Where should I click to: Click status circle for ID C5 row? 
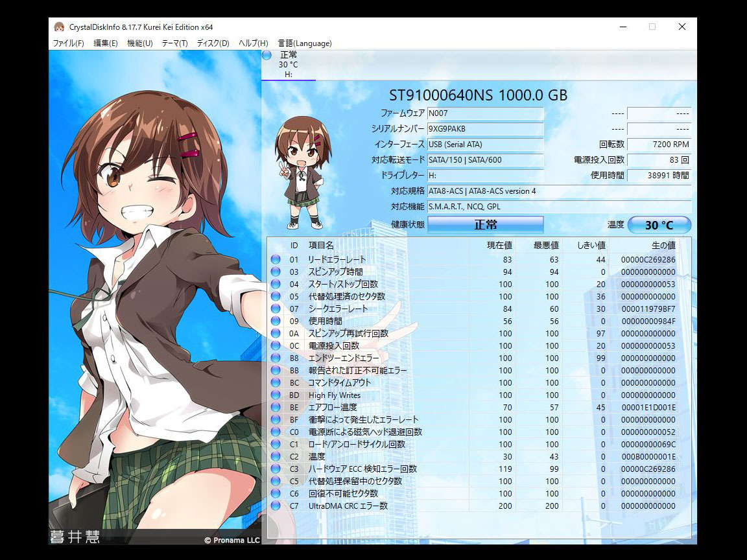click(x=276, y=481)
